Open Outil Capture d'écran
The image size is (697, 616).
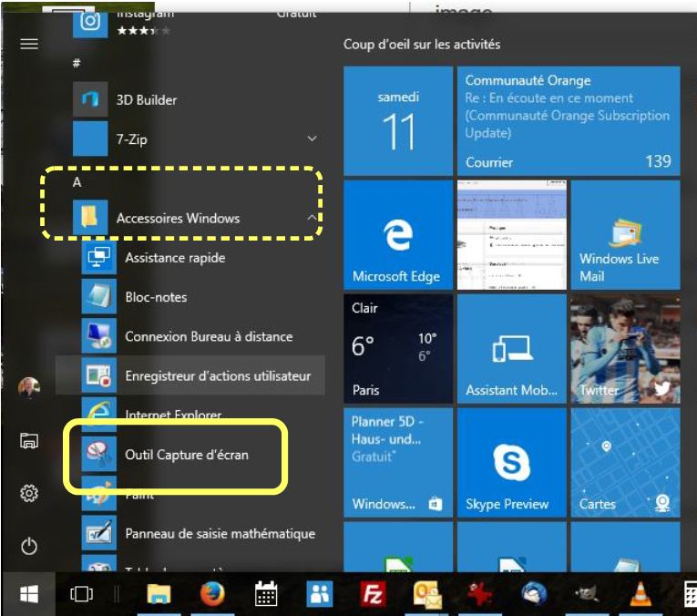coord(186,453)
